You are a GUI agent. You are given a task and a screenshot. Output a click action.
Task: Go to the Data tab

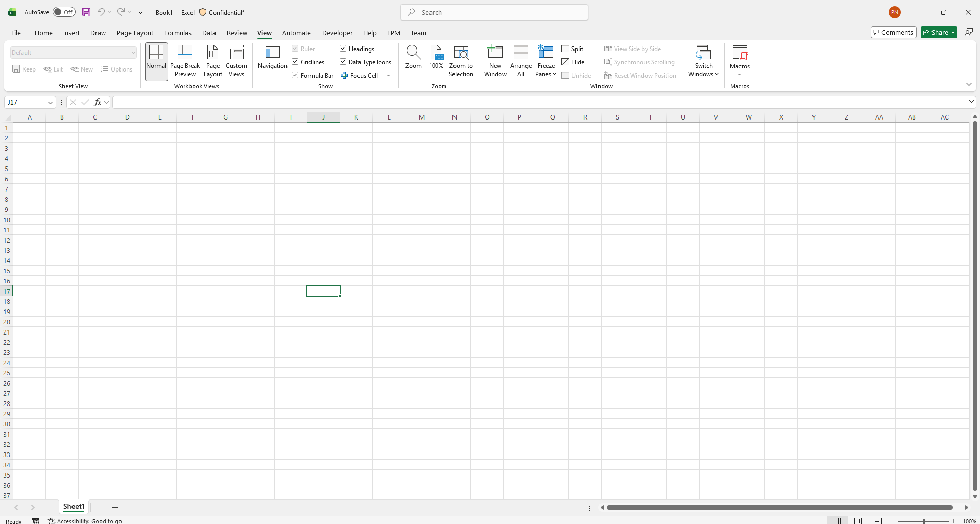coord(209,33)
